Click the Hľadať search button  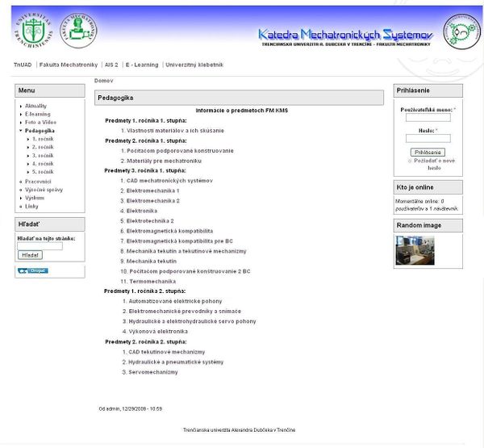pos(31,255)
